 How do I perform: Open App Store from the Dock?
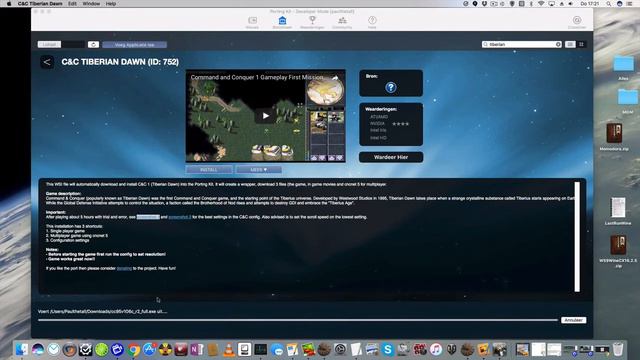tap(149, 349)
